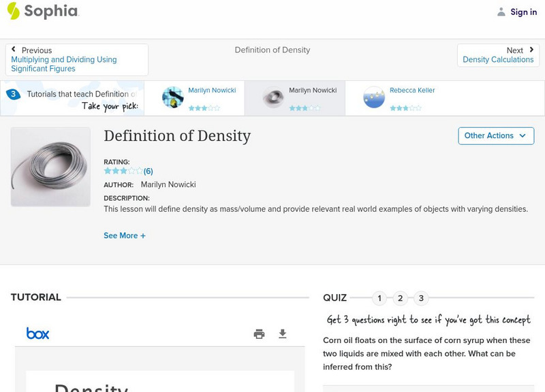This screenshot has width=545, height=392.
Task: Click the Box logo in viewer
Action: (x=37, y=333)
